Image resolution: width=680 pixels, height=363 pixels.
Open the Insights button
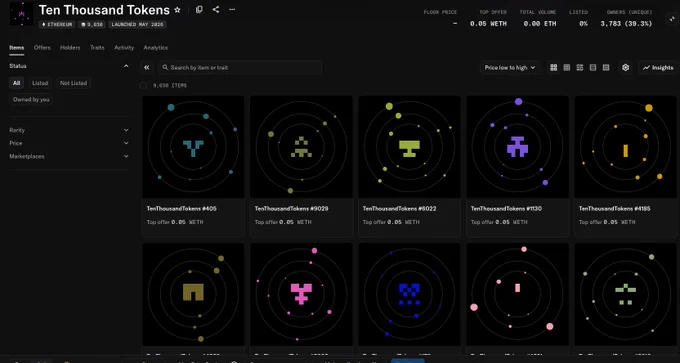point(658,68)
